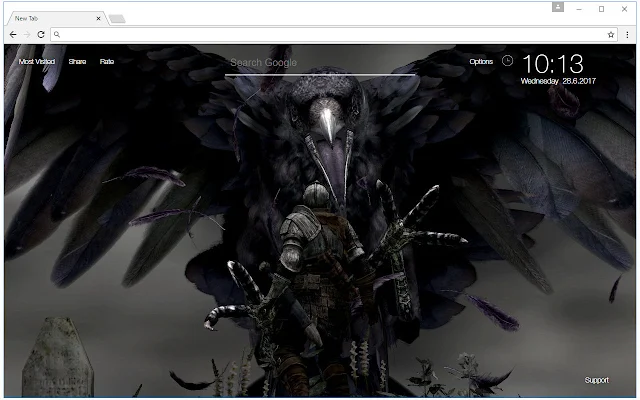Minimize the browser window
This screenshot has height=400, width=640.
click(x=579, y=9)
